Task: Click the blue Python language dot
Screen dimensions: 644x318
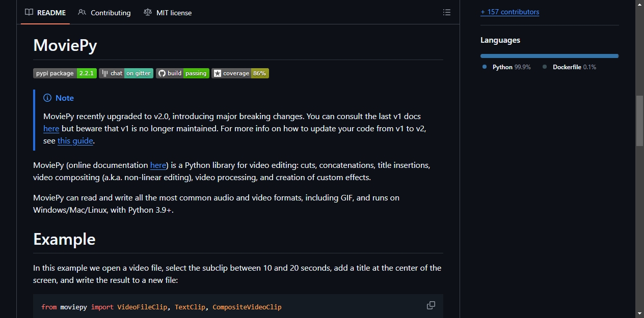Action: pos(485,67)
